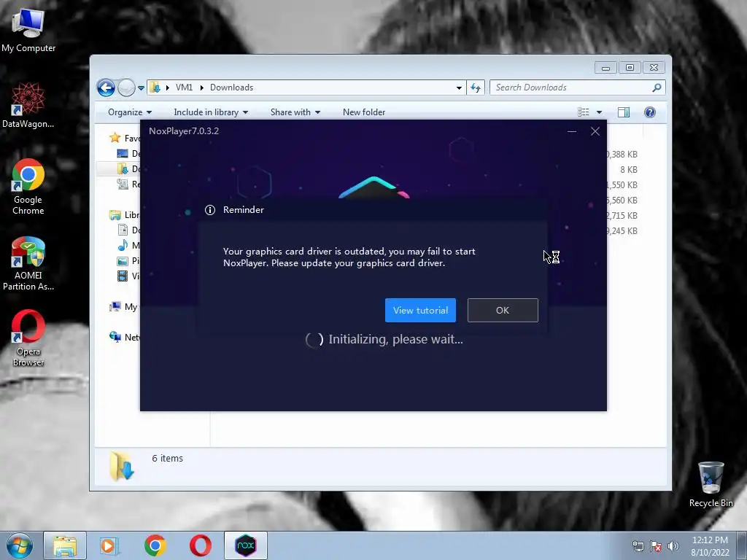Click Downloads in the address breadcrumb
This screenshot has height=560, width=747.
click(231, 87)
